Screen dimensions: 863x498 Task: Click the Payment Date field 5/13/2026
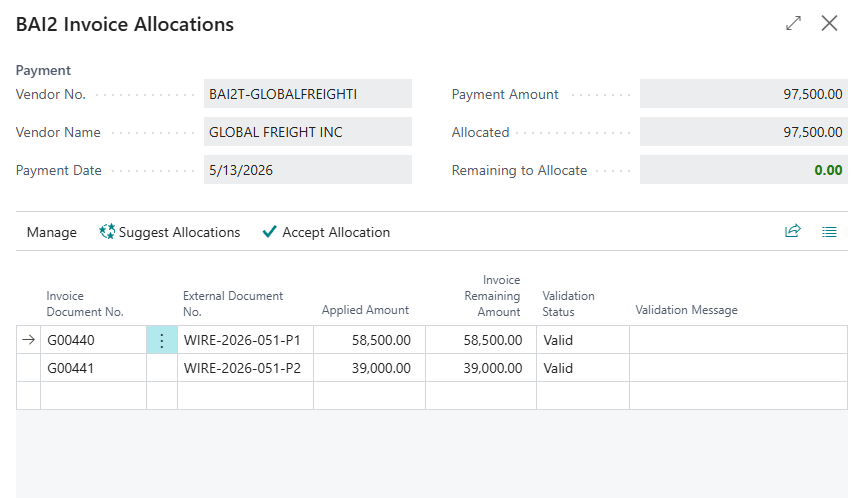308,170
